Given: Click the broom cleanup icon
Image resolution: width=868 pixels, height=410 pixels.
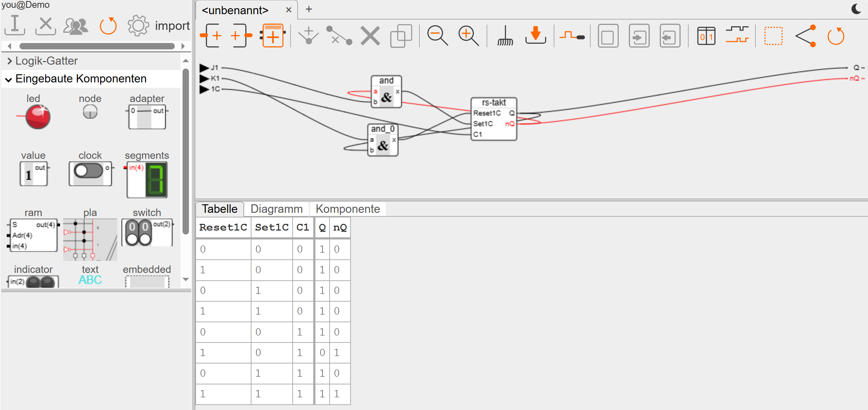Looking at the screenshot, I should tap(505, 36).
